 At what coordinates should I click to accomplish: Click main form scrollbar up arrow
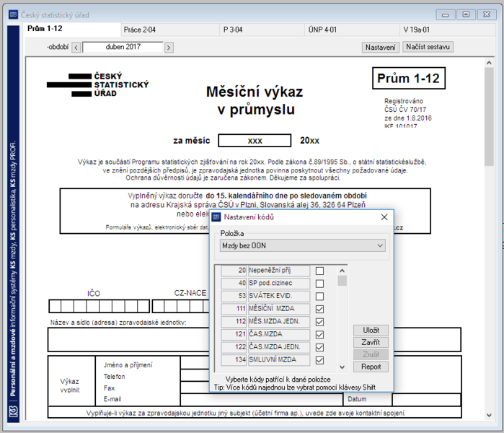tap(489, 63)
